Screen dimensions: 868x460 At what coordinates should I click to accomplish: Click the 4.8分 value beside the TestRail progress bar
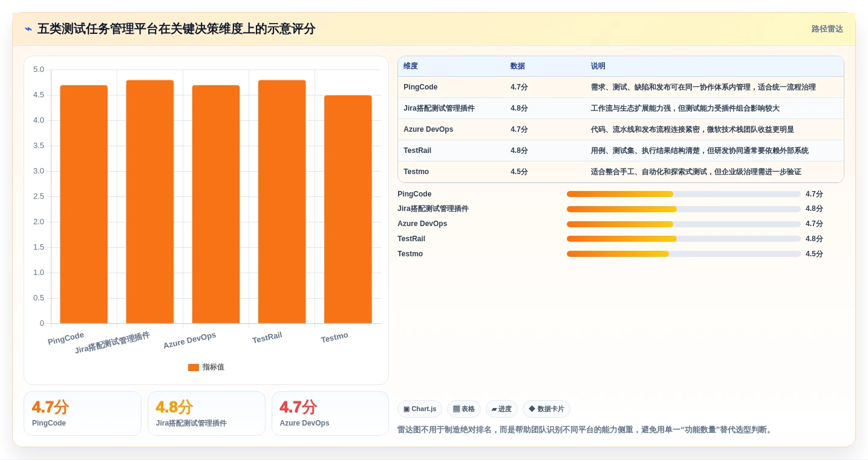point(814,239)
